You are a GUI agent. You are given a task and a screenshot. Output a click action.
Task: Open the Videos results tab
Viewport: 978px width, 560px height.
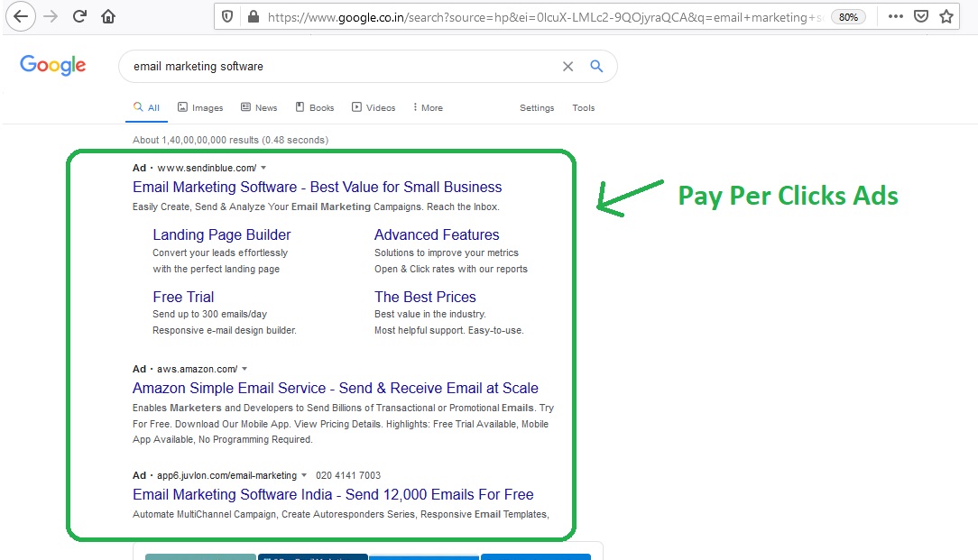coord(374,107)
